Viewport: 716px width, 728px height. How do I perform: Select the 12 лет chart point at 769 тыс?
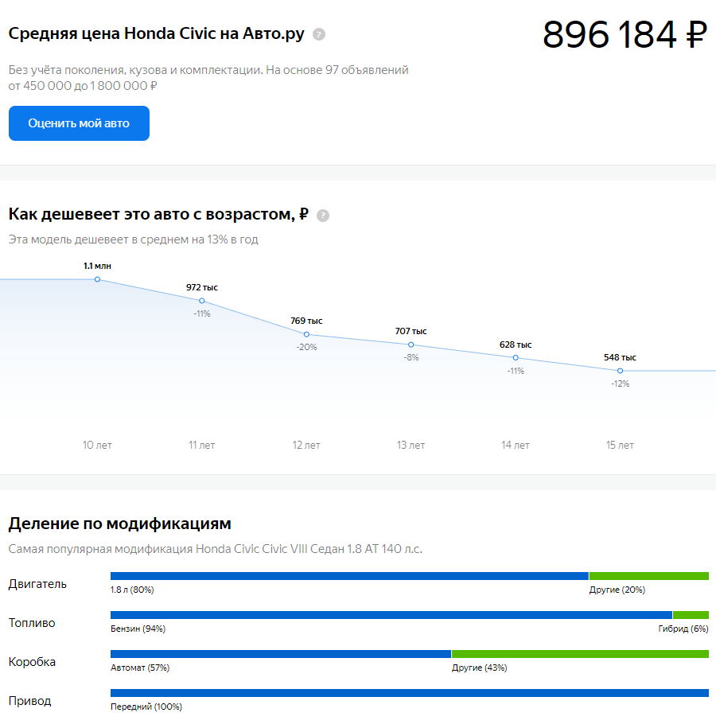[x=306, y=334]
